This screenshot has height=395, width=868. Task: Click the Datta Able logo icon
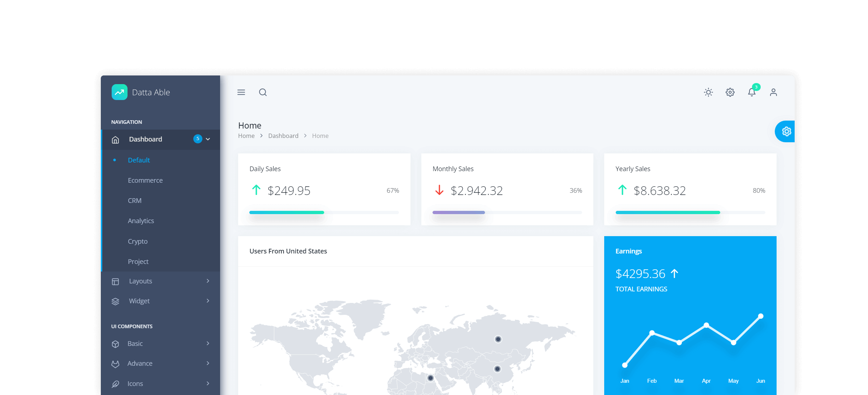pos(119,92)
